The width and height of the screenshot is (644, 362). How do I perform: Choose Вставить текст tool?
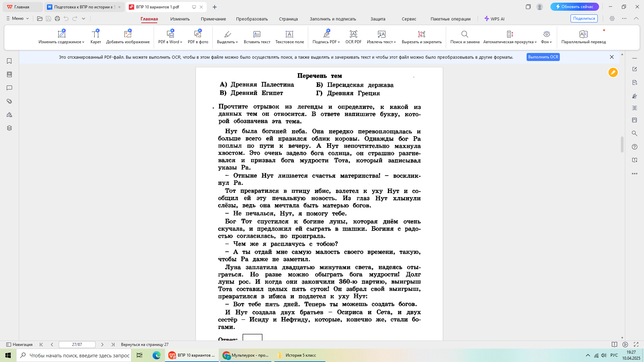point(257,37)
